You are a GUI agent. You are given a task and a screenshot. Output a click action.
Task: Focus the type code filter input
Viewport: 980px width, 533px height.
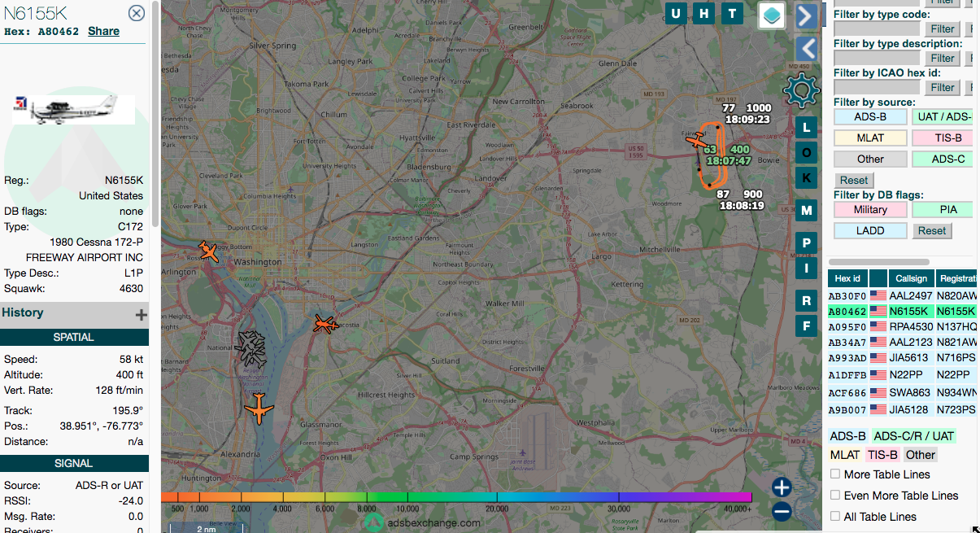click(877, 28)
